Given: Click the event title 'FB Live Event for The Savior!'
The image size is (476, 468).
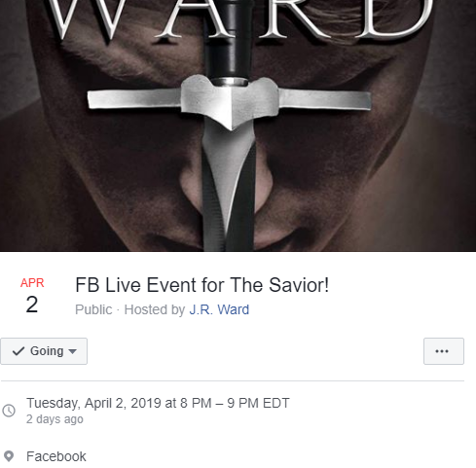Looking at the screenshot, I should [x=202, y=285].
